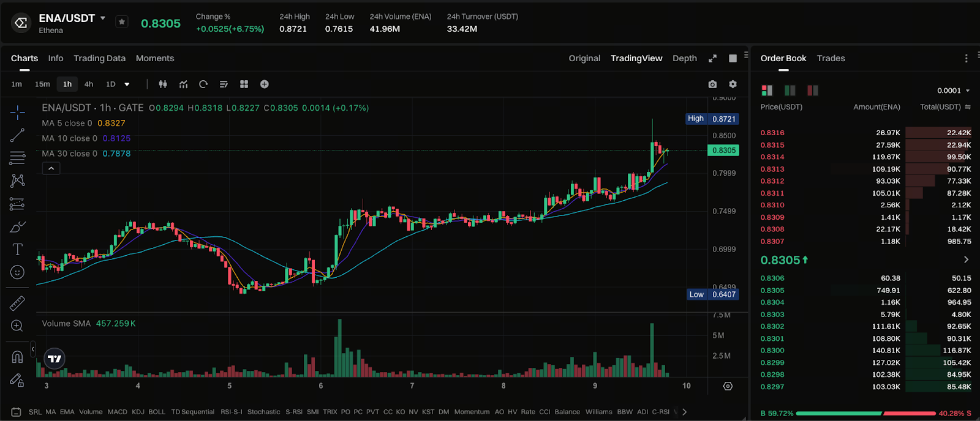Viewport: 980px width, 421px height.
Task: Open the date range calendar icon
Action: pyautogui.click(x=17, y=412)
